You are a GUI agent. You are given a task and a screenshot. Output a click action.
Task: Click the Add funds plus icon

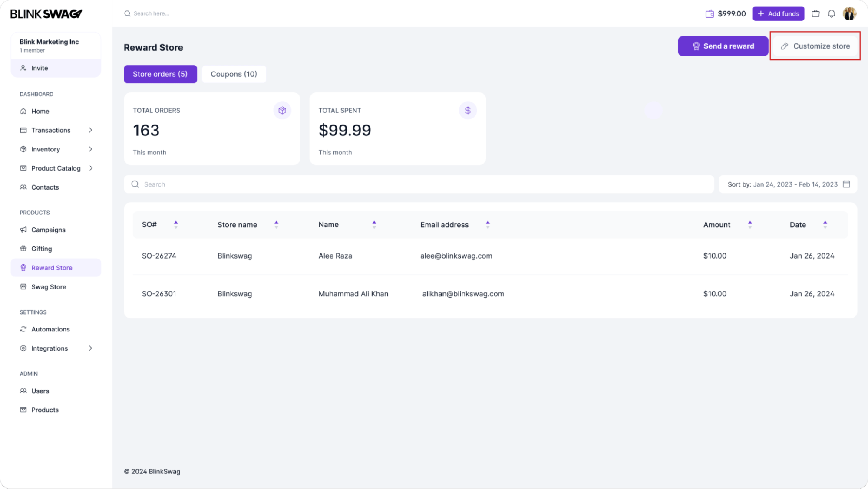point(762,13)
